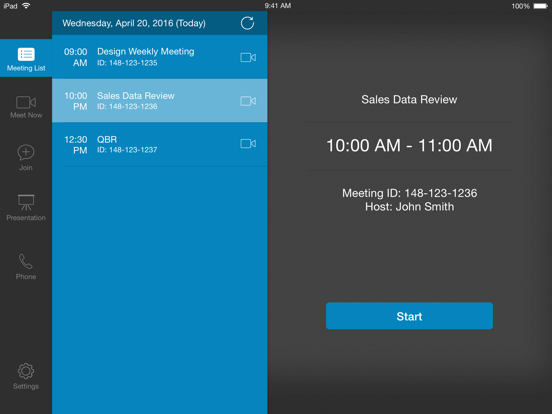Click the 10:00 AM - 11:00 AM time range
Image resolution: width=552 pixels, height=414 pixels.
(x=409, y=145)
